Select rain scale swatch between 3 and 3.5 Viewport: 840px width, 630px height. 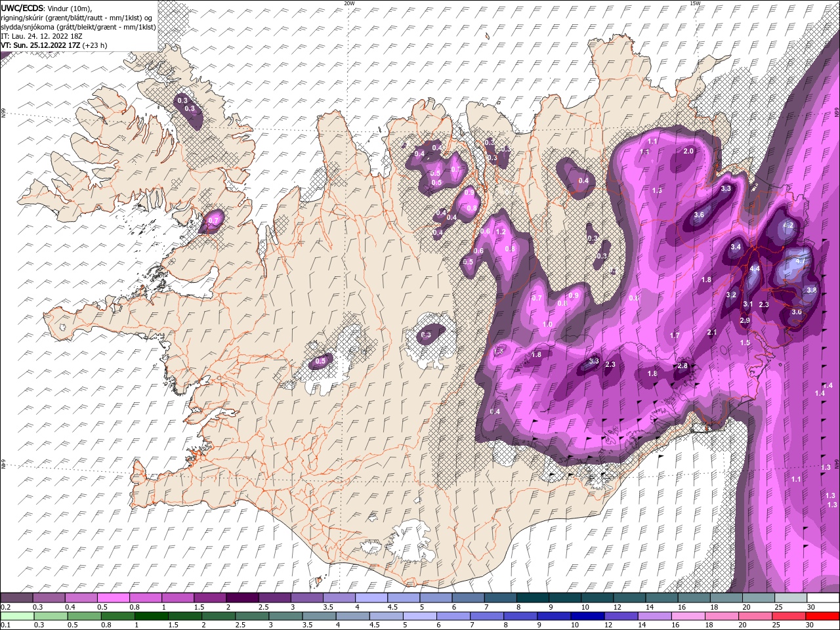[285, 616]
